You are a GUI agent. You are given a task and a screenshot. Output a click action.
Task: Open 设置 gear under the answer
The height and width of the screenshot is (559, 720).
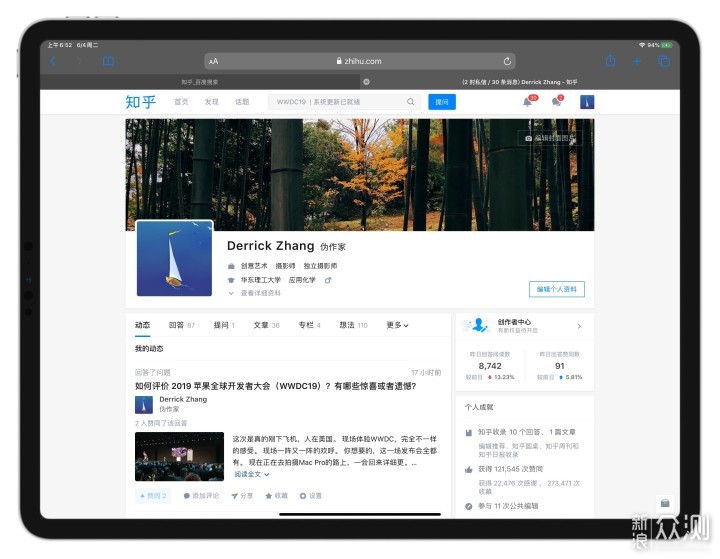click(311, 496)
